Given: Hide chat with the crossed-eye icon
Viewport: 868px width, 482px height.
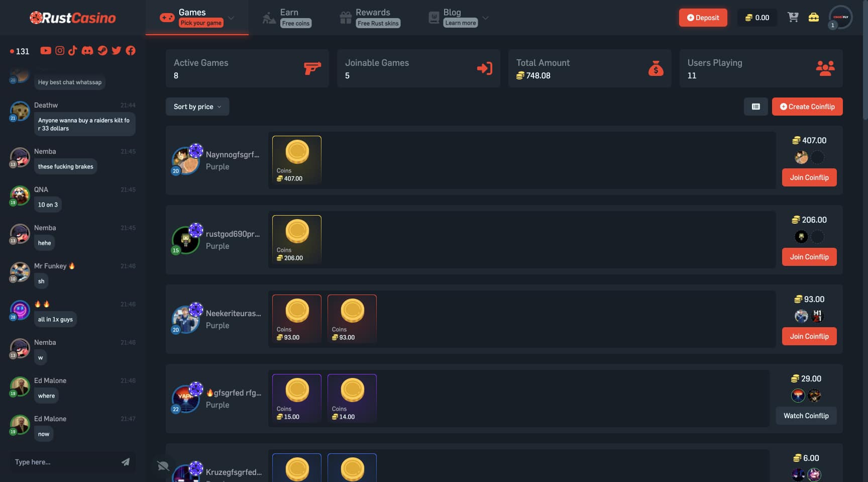Looking at the screenshot, I should coord(163,466).
